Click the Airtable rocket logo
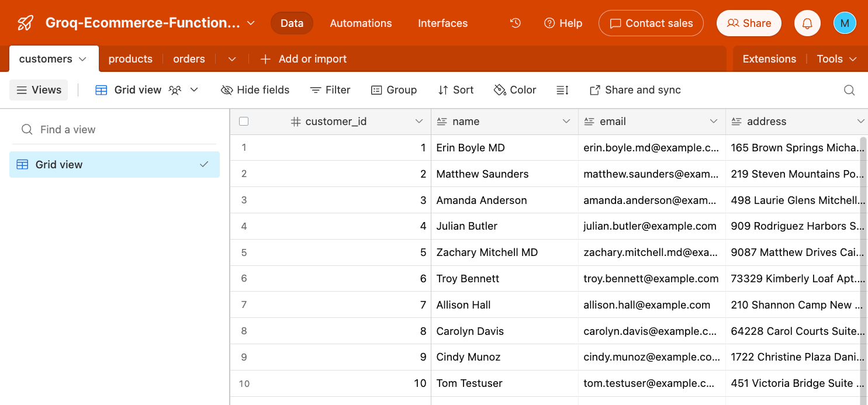The image size is (868, 405). [25, 23]
